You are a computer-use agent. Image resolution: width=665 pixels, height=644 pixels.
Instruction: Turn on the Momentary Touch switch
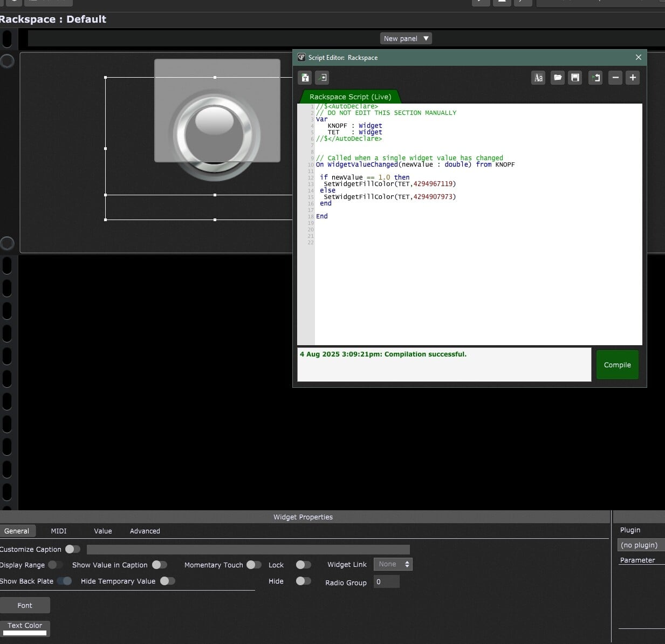pos(254,565)
